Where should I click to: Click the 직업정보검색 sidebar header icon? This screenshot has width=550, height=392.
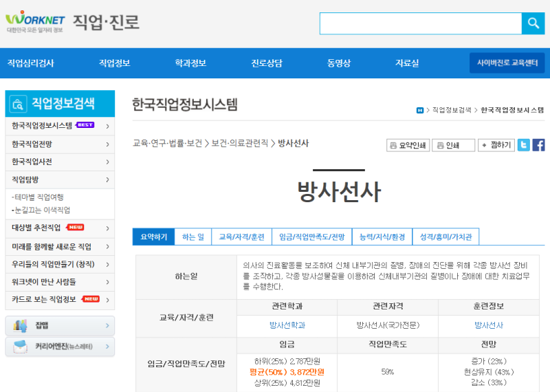pyautogui.click(x=18, y=104)
